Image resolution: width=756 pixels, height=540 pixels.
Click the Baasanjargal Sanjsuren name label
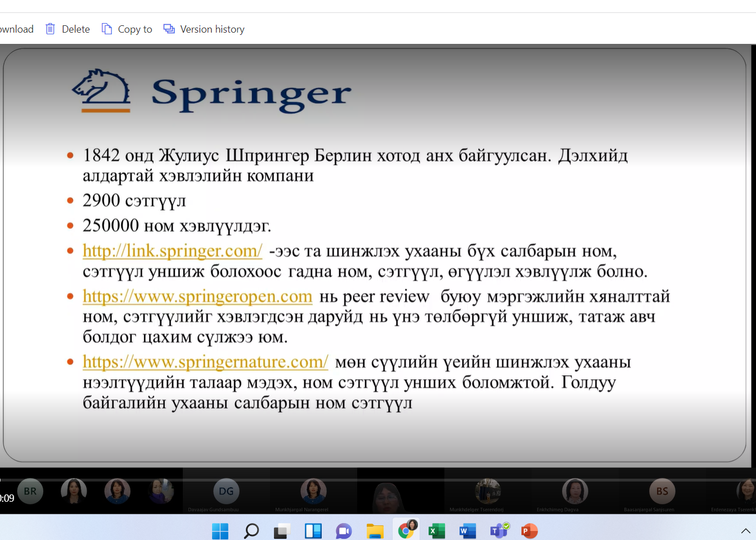click(649, 510)
